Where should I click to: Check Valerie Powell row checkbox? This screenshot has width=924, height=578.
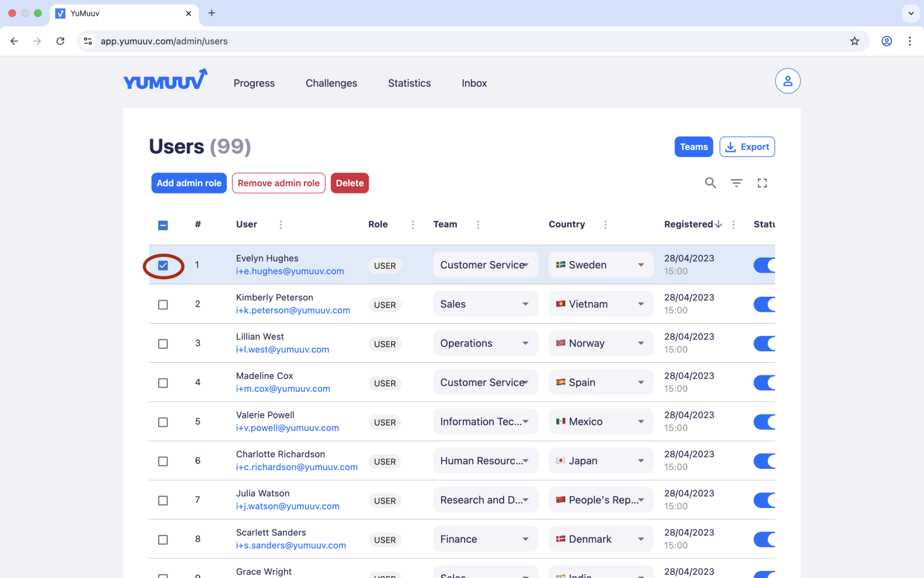click(x=163, y=422)
